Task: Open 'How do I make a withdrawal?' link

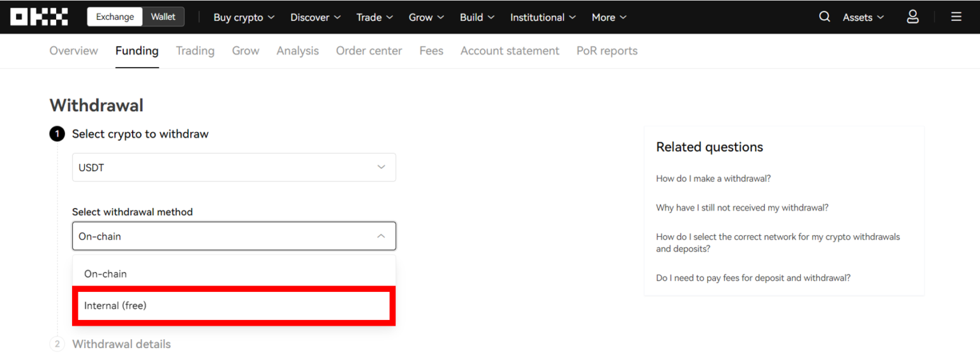Action: tap(713, 179)
